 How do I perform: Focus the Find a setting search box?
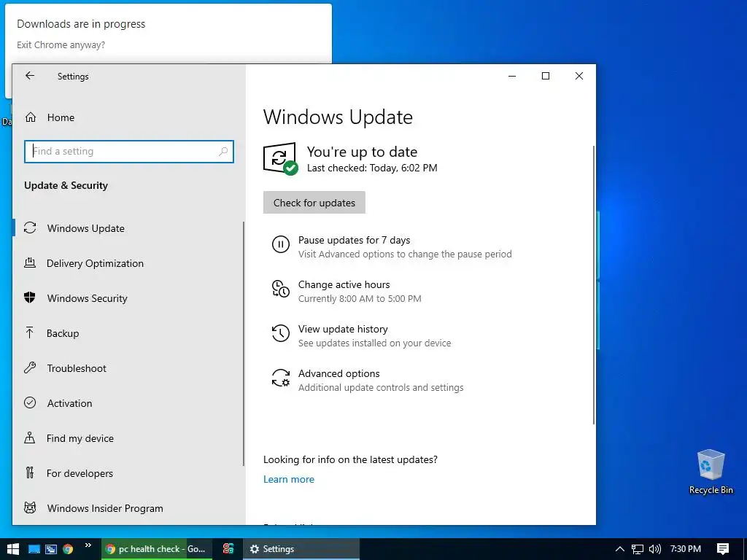point(128,152)
